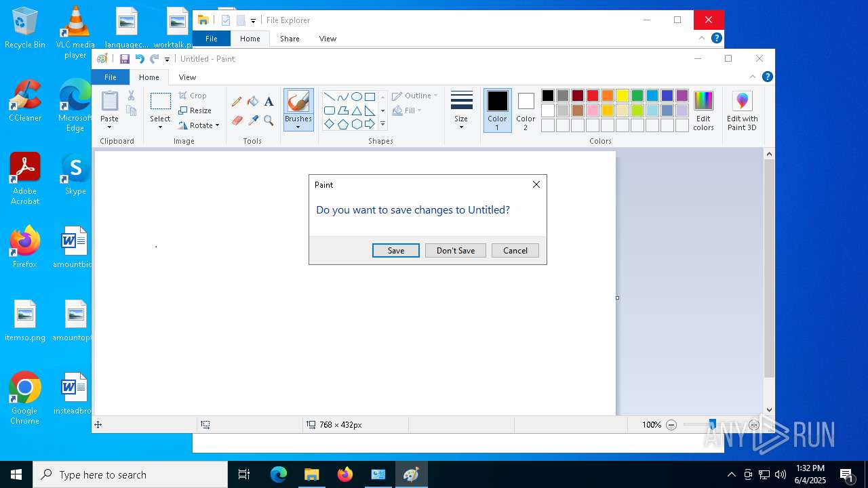Open the Size line thickness dropdown
This screenshot has width=868, height=488.
461,110
